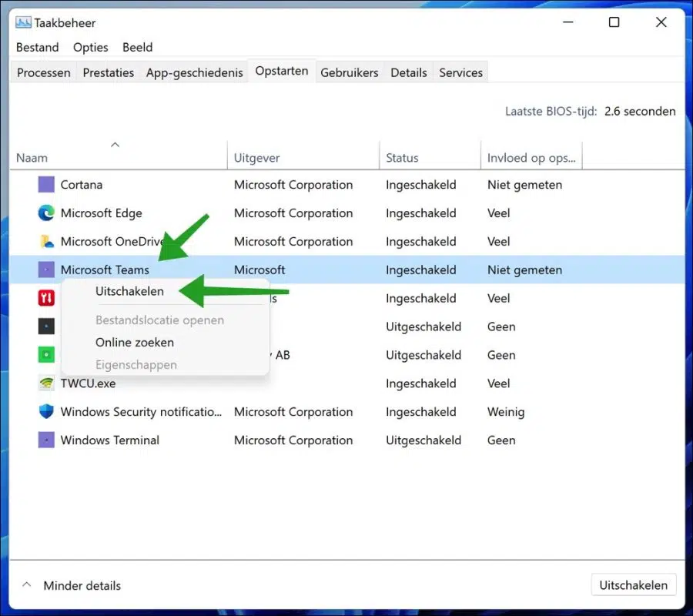The width and height of the screenshot is (693, 616).
Task: Close the Taakbeheer window
Action: pyautogui.click(x=661, y=22)
